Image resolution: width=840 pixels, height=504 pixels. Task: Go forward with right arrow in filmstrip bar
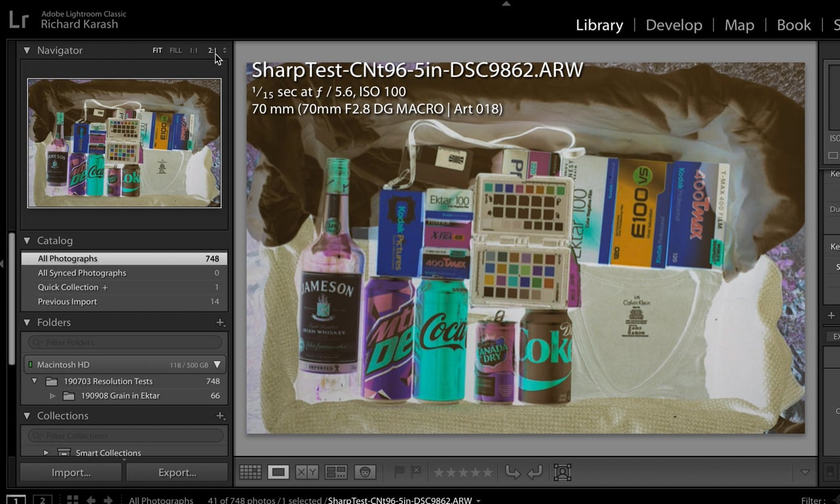(x=108, y=500)
